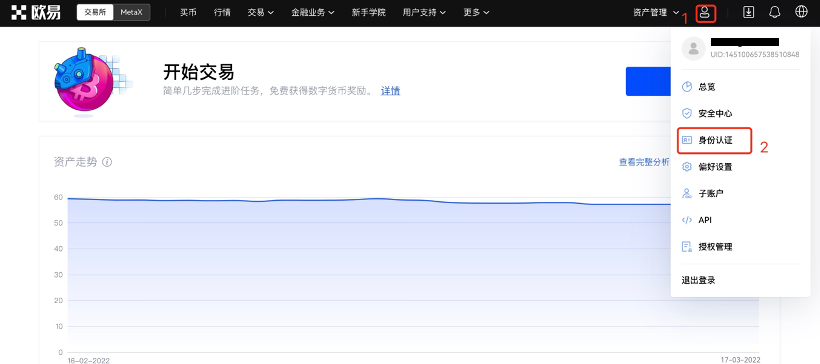Viewport: 820px width, 364px height.
Task: Click the info icon next to 资产走势
Action: (107, 162)
